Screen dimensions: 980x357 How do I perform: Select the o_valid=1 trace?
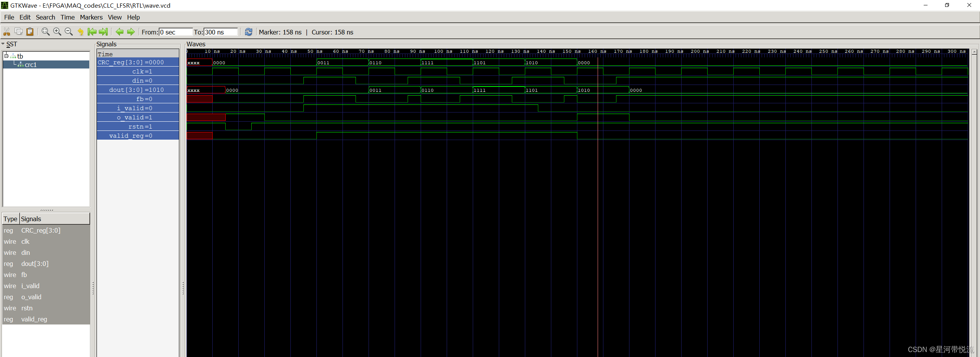(138, 117)
